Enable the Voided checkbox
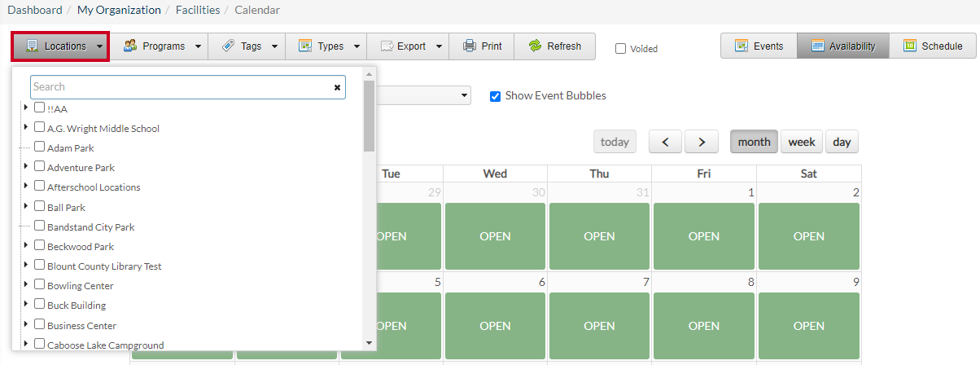Viewport: 980px width, 365px height. click(620, 48)
